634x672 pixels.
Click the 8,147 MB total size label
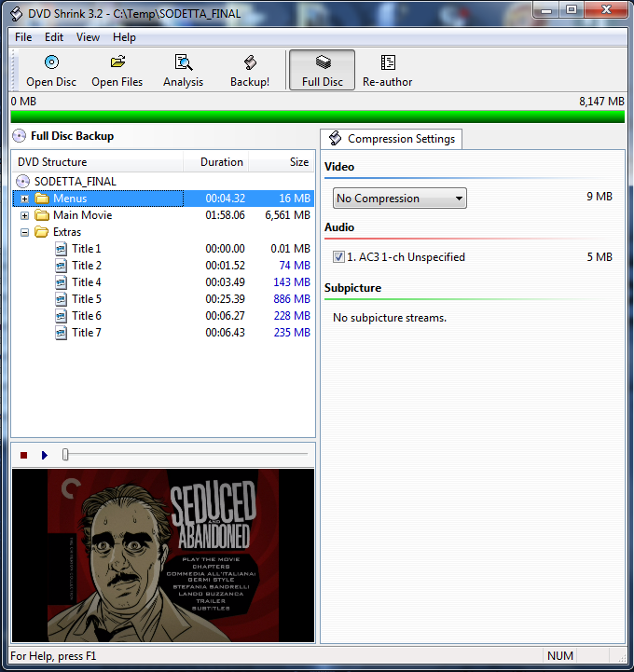point(601,102)
